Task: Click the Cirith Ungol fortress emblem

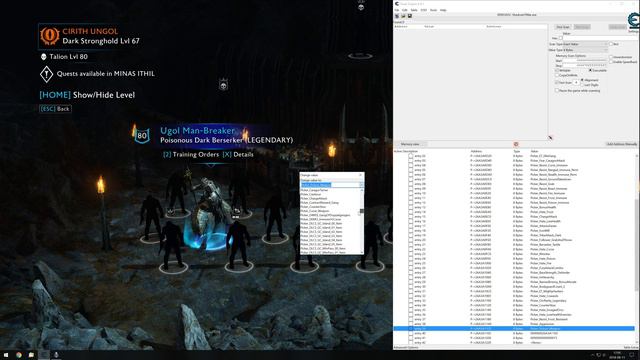Action: tap(50, 36)
